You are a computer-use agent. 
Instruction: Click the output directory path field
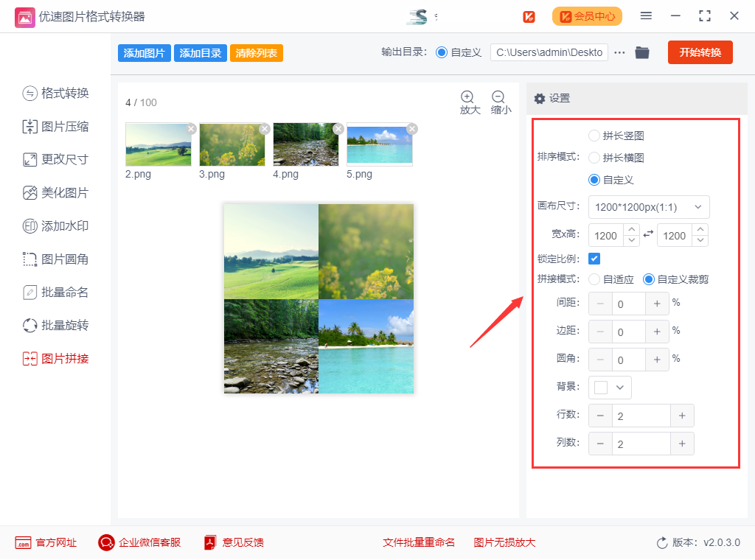tap(549, 52)
